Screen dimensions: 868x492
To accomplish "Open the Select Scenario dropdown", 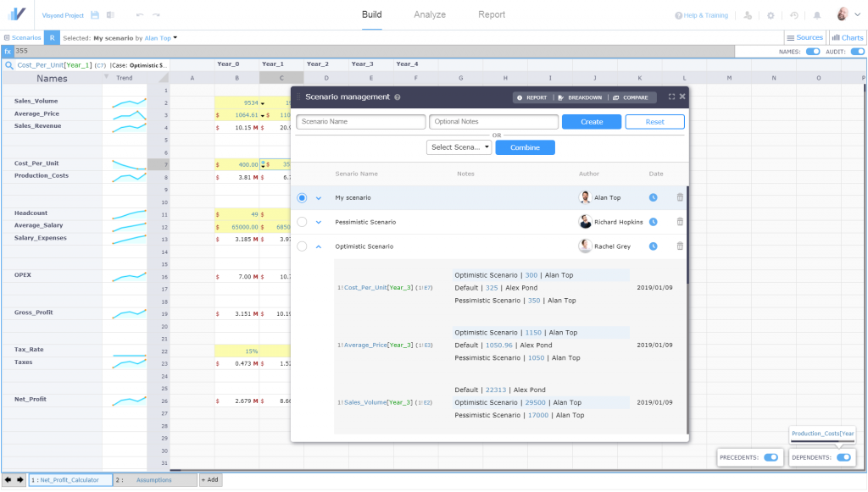I will click(459, 147).
